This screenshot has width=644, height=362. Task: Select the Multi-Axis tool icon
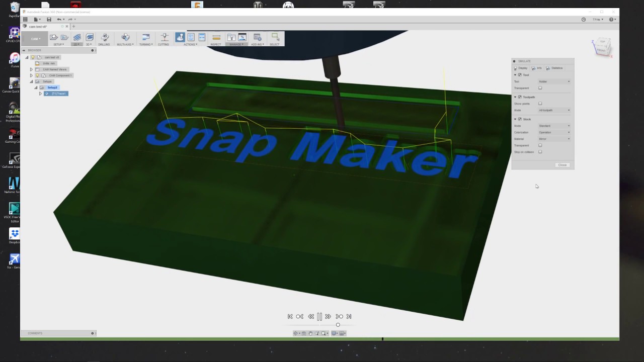[125, 37]
